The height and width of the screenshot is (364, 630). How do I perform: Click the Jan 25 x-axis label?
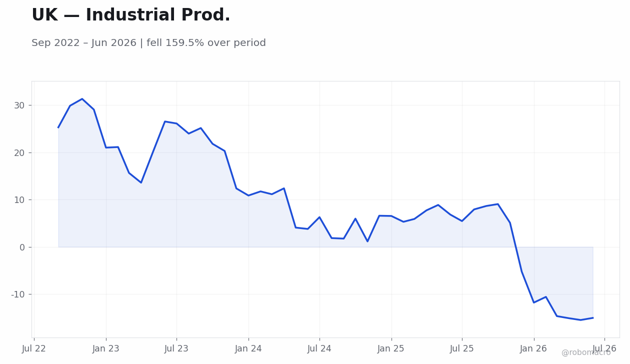point(391,349)
